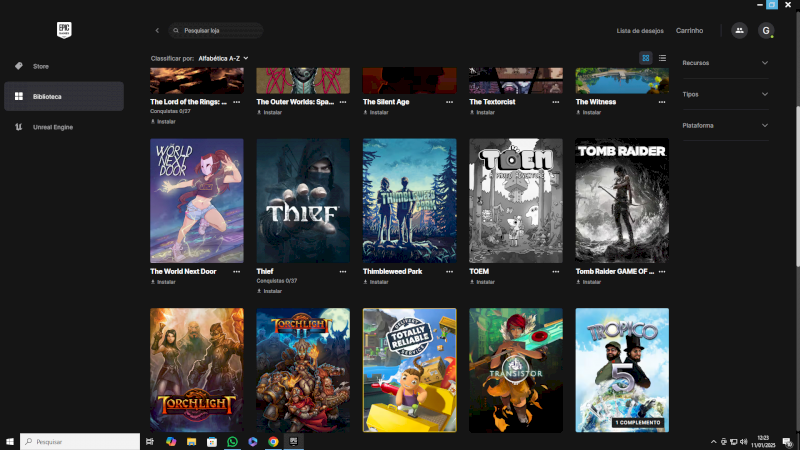The width and height of the screenshot is (800, 450).
Task: Open the friends list icon
Action: (x=739, y=31)
